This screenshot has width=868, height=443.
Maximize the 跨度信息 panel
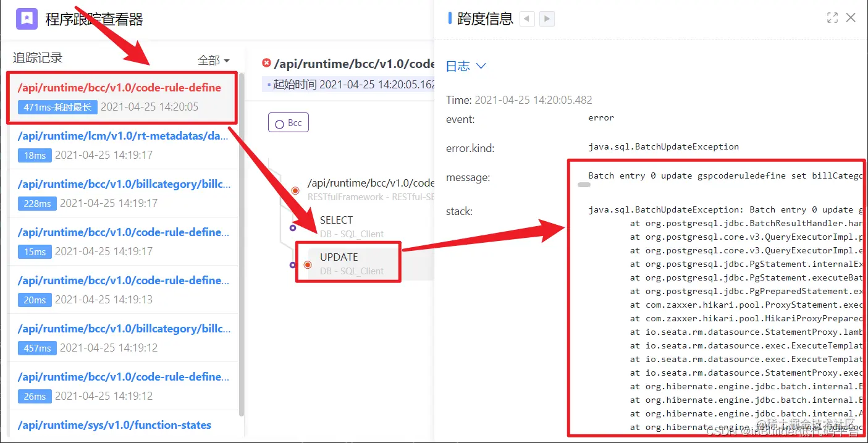point(832,18)
